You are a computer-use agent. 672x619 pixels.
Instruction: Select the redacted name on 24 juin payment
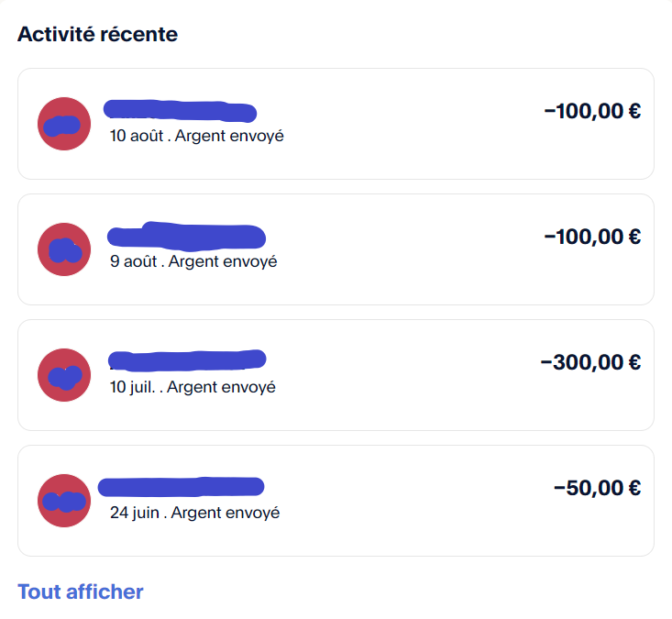pos(182,487)
